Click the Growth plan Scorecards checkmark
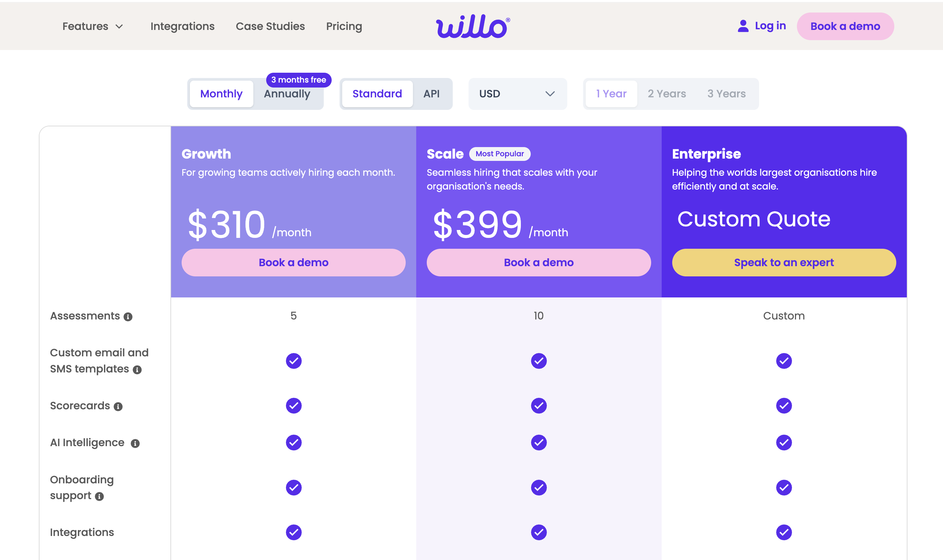The height and width of the screenshot is (560, 943). click(x=293, y=406)
